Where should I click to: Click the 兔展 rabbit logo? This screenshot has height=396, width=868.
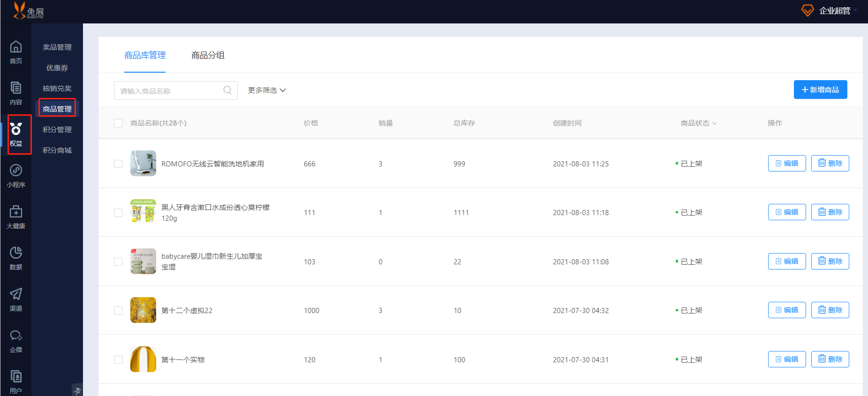click(x=29, y=11)
